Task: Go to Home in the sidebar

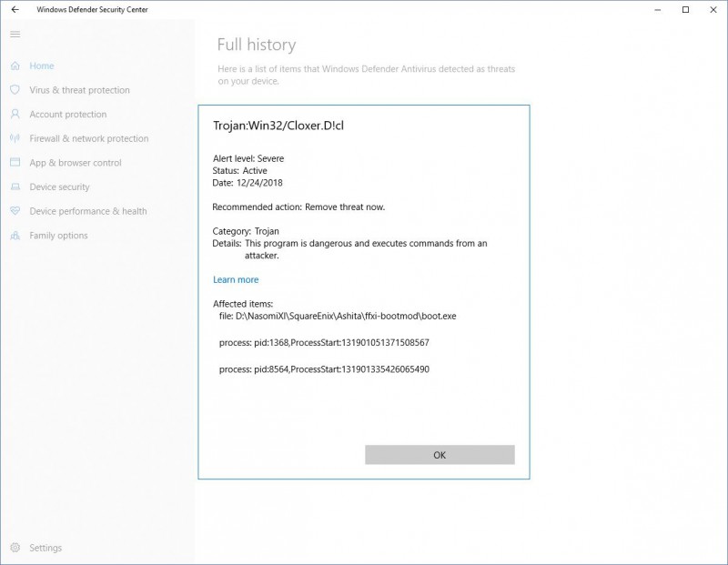Action: (x=42, y=66)
